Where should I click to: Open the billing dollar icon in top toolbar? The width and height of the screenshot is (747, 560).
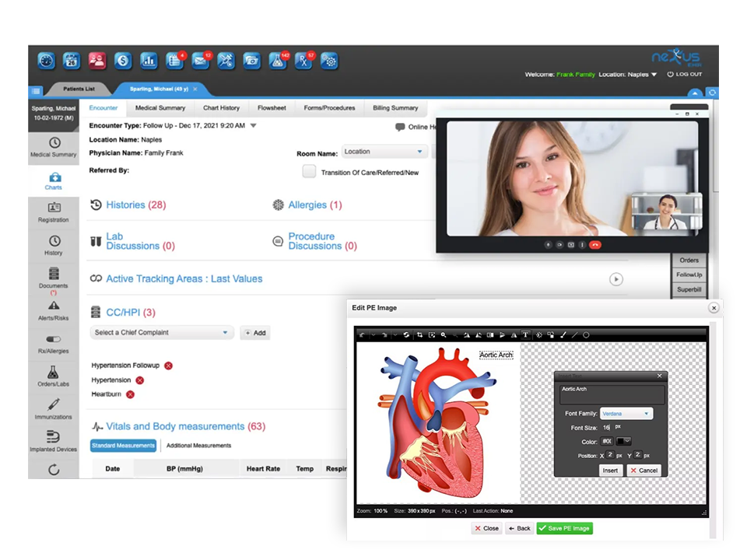[122, 60]
